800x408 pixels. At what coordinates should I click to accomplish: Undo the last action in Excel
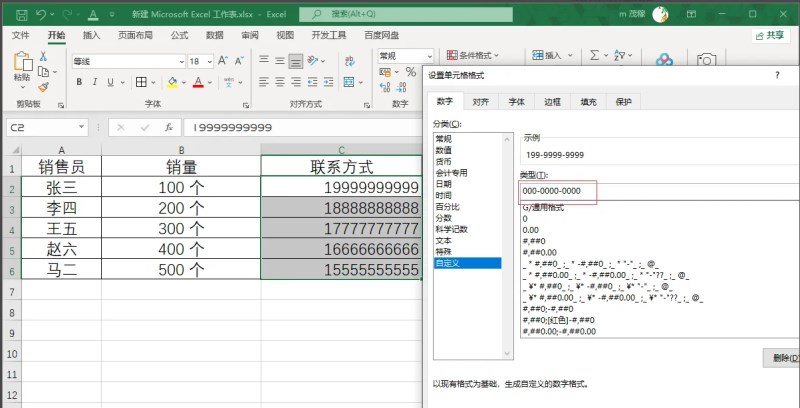tap(42, 15)
